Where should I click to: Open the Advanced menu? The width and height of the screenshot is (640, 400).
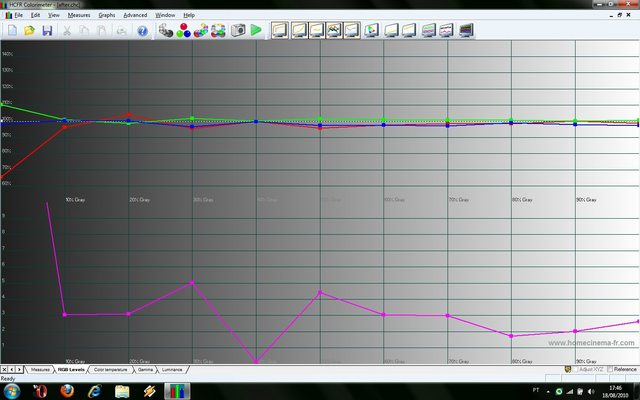[x=135, y=15]
